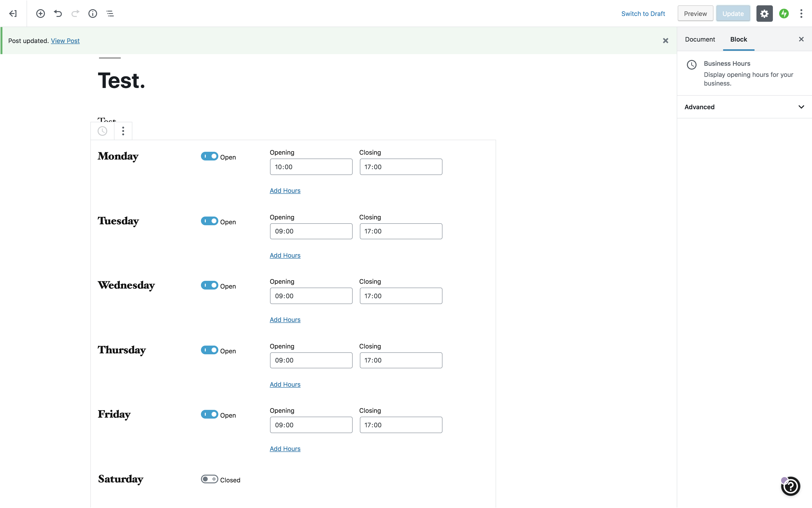This screenshot has height=508, width=812.
Task: Open the Jetpack lightning icon
Action: tap(784, 14)
